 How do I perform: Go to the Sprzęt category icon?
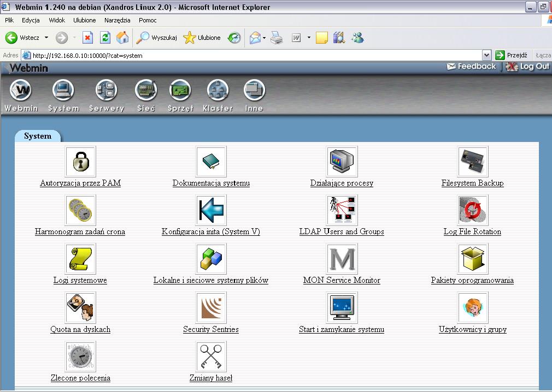click(x=180, y=90)
